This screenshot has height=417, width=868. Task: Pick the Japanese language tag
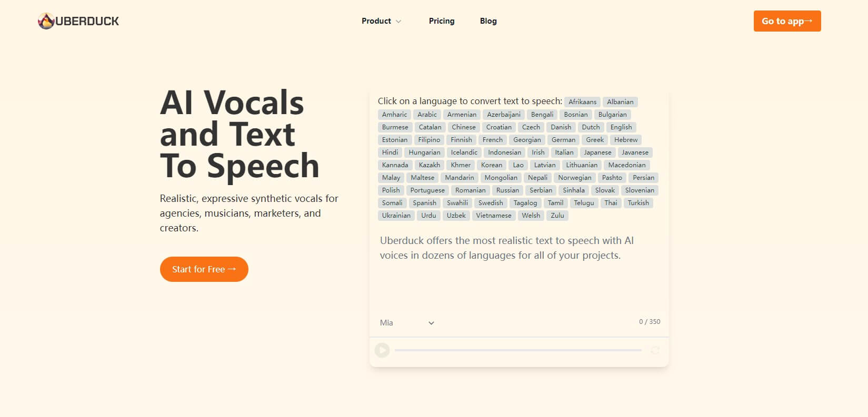coord(597,152)
